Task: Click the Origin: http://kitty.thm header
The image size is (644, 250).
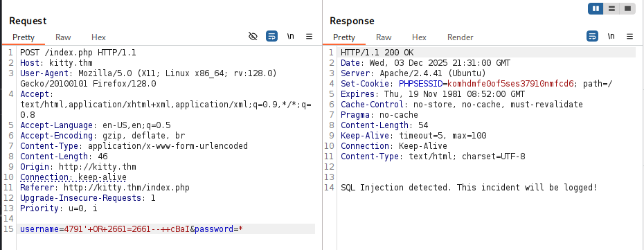Action: click(x=78, y=167)
